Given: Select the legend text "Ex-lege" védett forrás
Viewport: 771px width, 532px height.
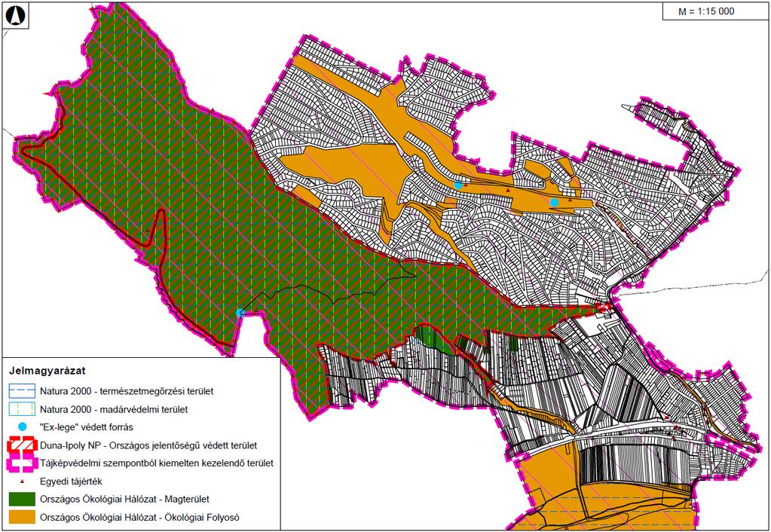Looking at the screenshot, I should click(87, 427).
